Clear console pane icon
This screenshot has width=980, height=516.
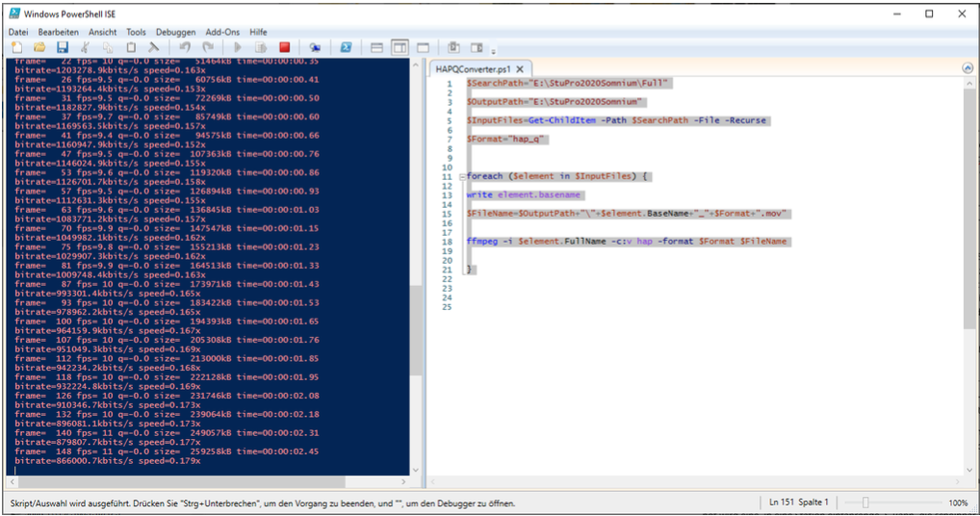click(153, 47)
